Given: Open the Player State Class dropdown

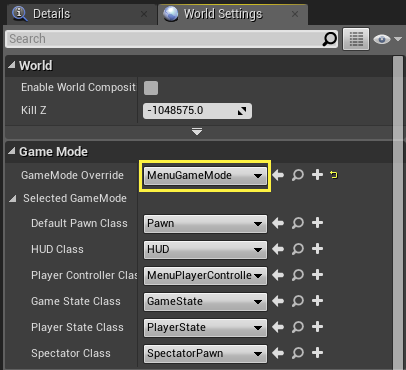Looking at the screenshot, I should (205, 328).
